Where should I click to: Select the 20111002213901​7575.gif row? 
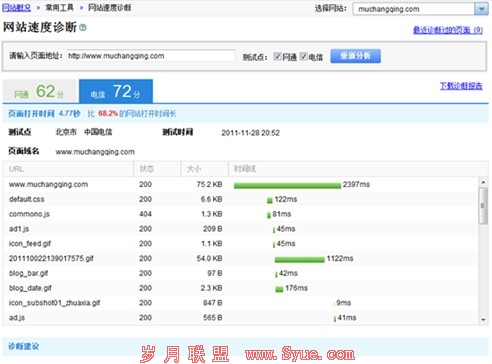[240, 258]
